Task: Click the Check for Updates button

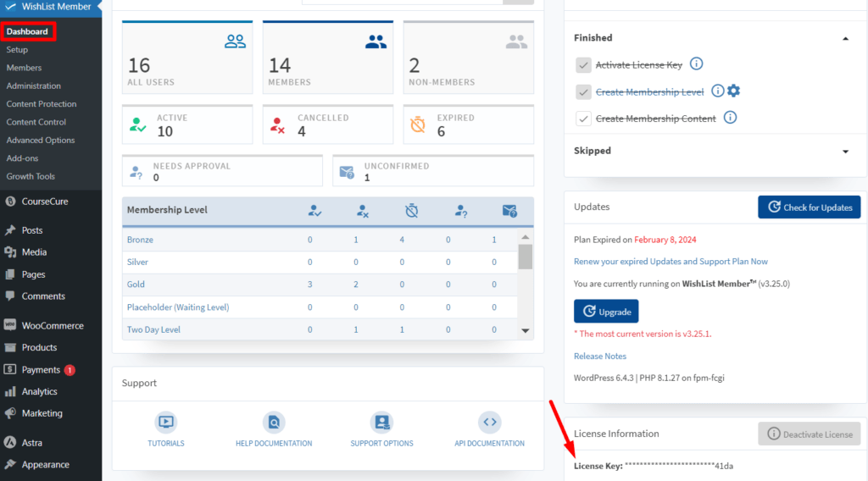Action: point(809,207)
